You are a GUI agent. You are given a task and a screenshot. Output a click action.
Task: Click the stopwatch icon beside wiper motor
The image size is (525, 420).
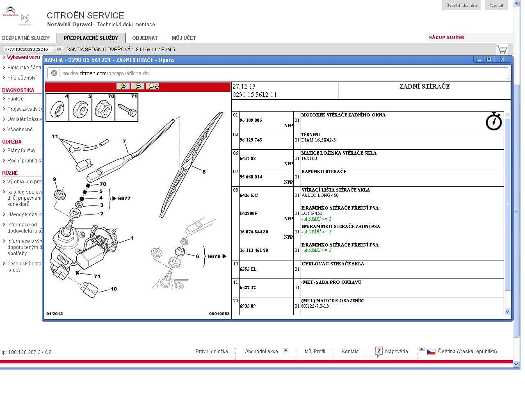point(494,121)
